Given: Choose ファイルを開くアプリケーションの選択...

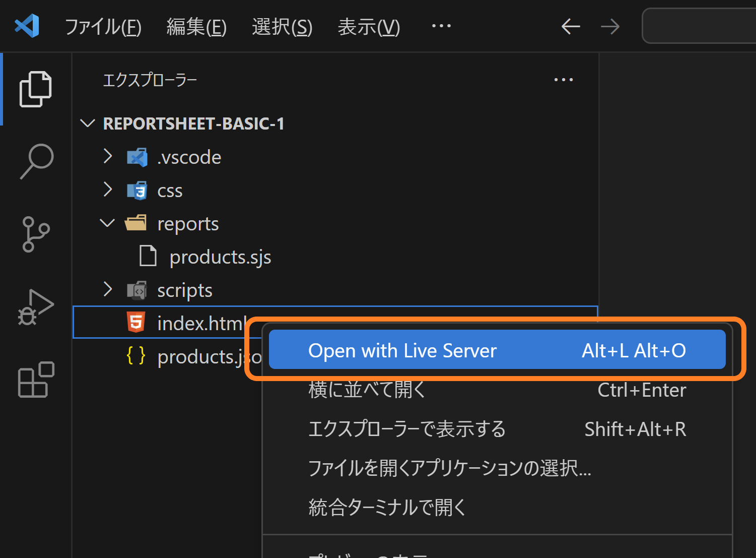Looking at the screenshot, I should [497, 468].
